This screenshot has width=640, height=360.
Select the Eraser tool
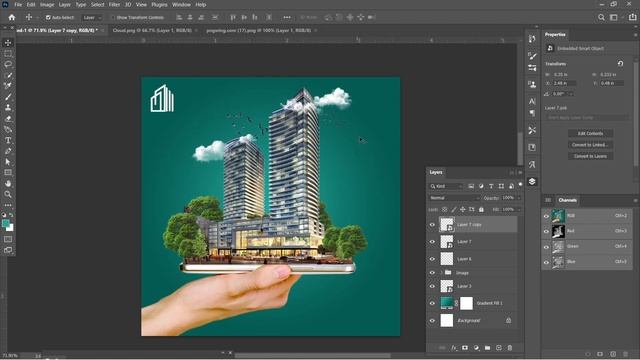point(8,119)
